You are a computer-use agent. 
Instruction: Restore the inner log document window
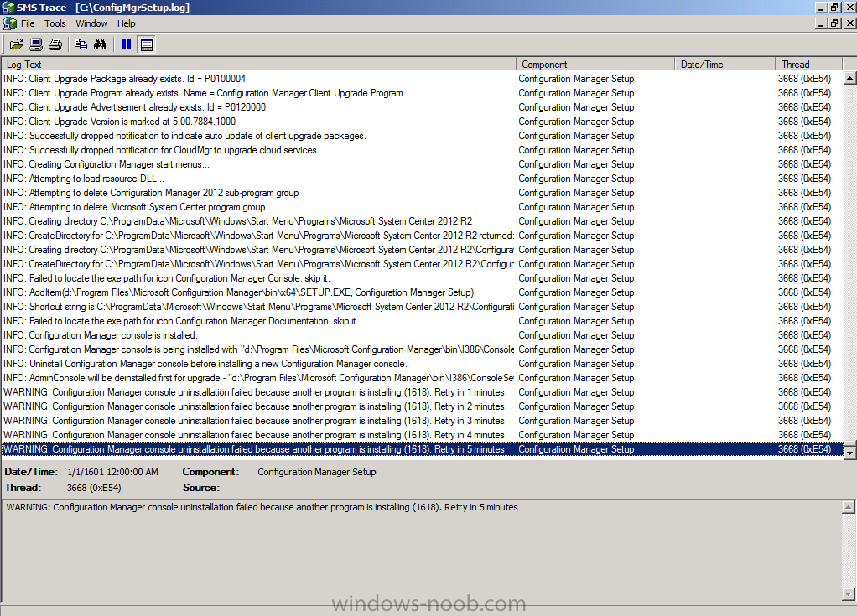tap(834, 23)
